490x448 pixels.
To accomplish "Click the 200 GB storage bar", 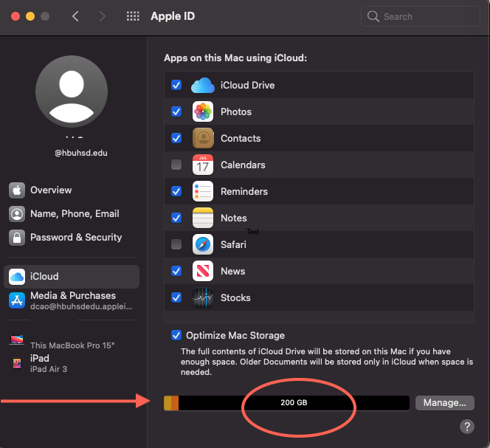I will tap(286, 403).
